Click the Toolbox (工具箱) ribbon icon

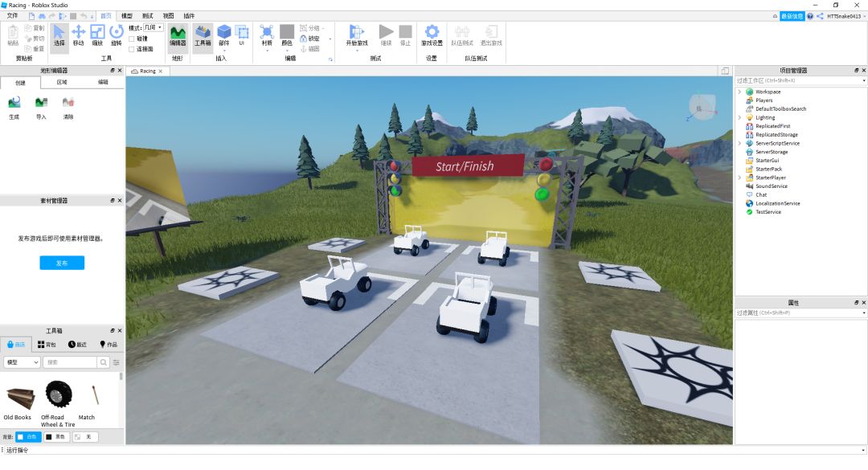pos(203,35)
